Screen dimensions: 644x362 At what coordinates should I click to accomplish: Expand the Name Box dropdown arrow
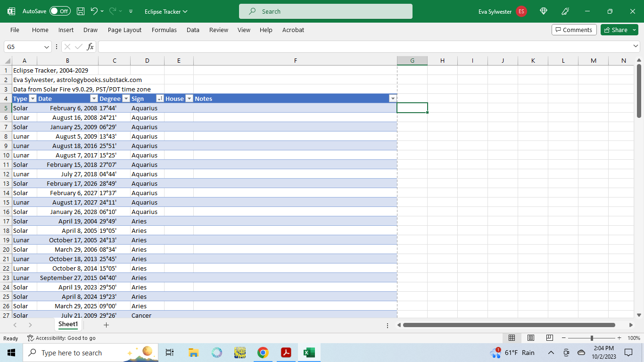[47, 47]
